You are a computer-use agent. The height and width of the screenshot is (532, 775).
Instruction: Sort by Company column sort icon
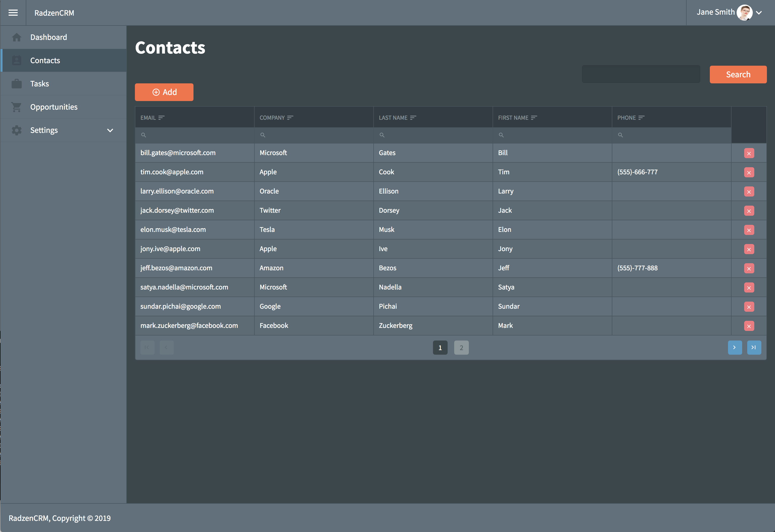(290, 118)
